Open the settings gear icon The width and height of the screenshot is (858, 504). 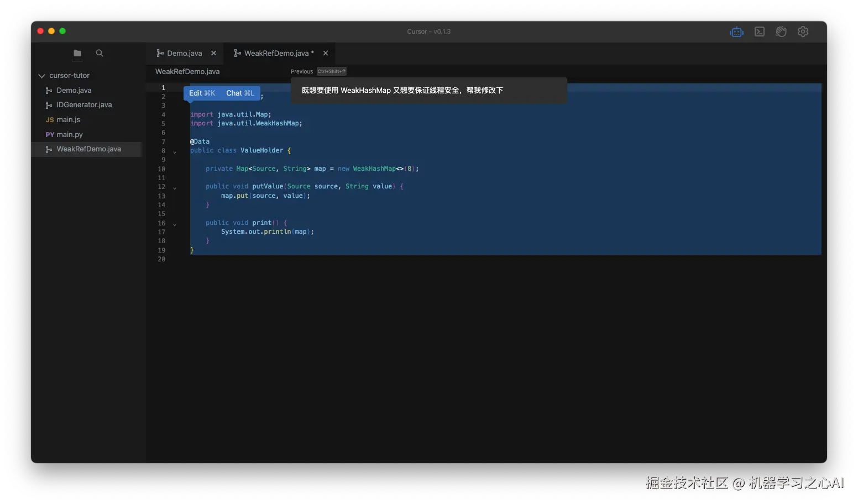(803, 32)
